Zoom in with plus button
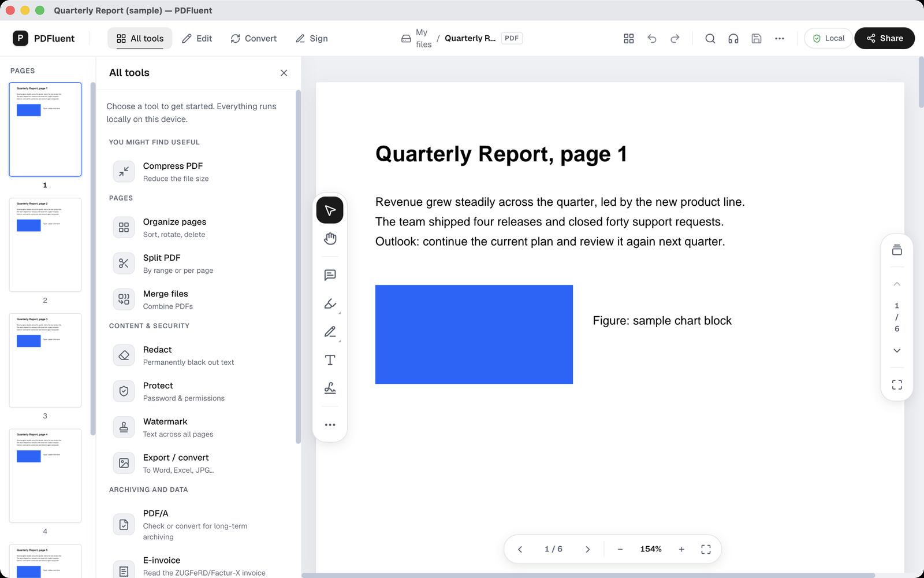The width and height of the screenshot is (924, 578). click(681, 549)
